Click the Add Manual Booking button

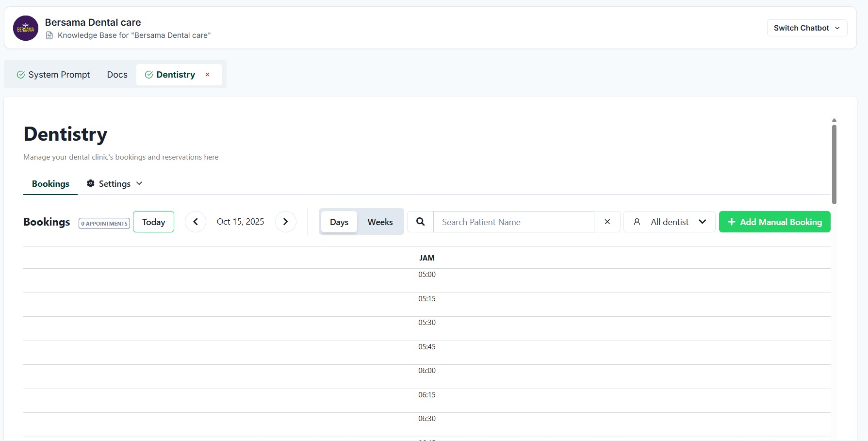(774, 222)
